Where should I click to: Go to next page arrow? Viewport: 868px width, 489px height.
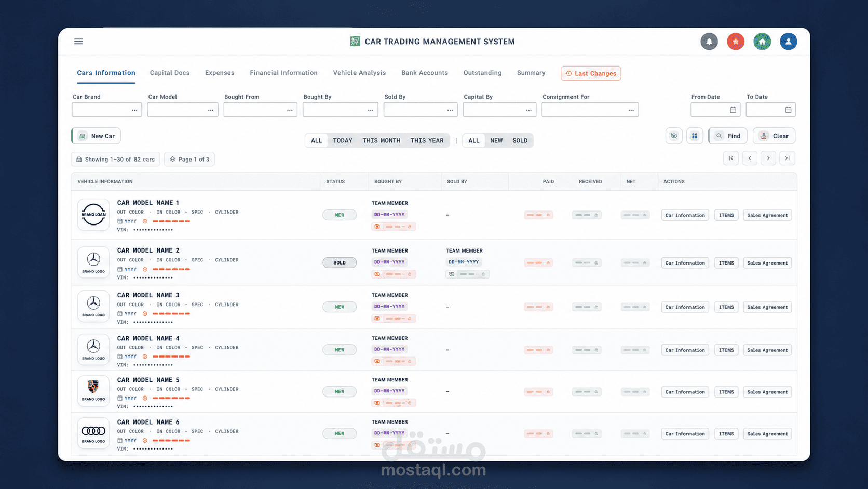[x=768, y=158]
